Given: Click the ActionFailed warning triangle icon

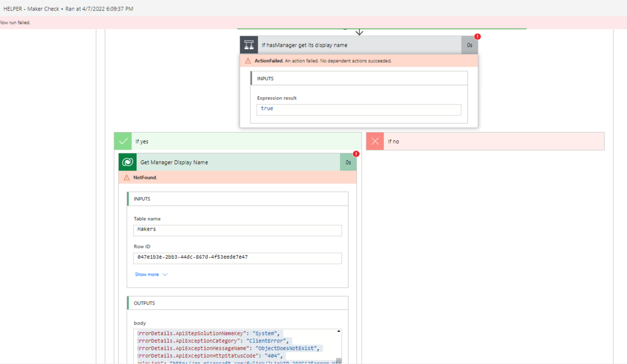Looking at the screenshot, I should click(248, 61).
